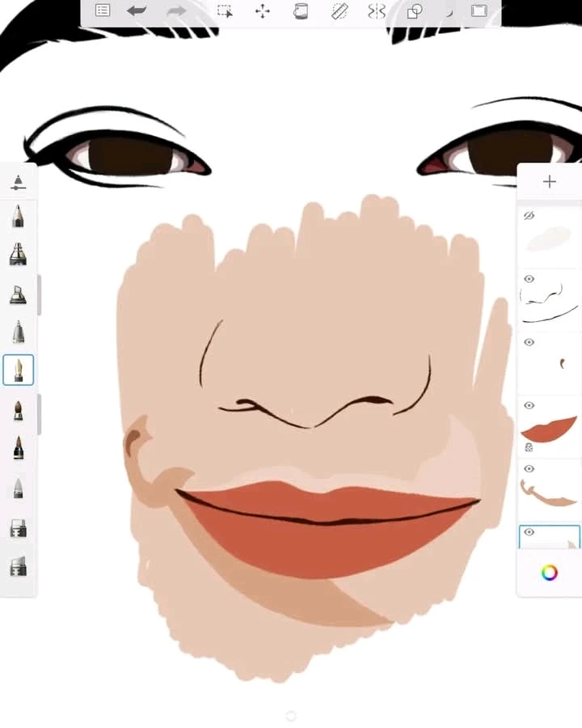Open the color wheel picker
Image resolution: width=582 pixels, height=728 pixels.
(550, 573)
